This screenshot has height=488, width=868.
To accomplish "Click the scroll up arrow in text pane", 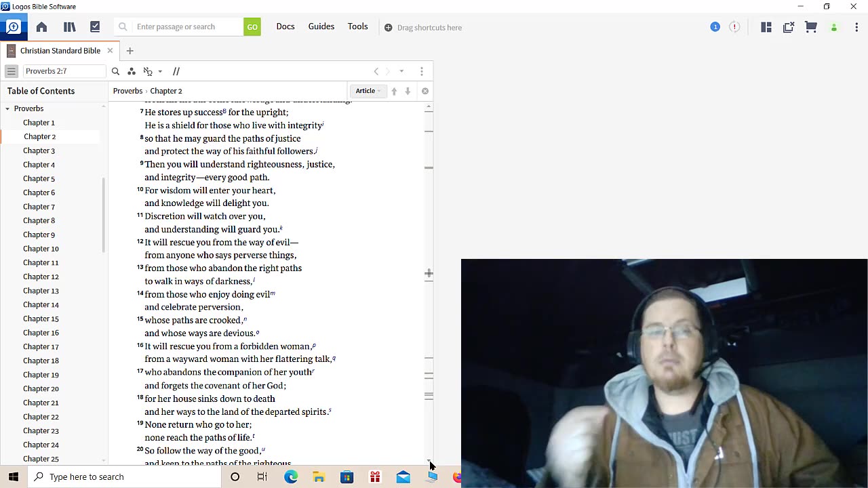I will (429, 106).
